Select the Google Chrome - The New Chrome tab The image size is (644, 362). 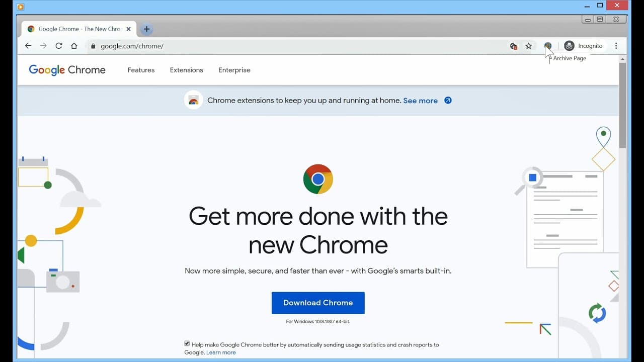tap(79, 29)
